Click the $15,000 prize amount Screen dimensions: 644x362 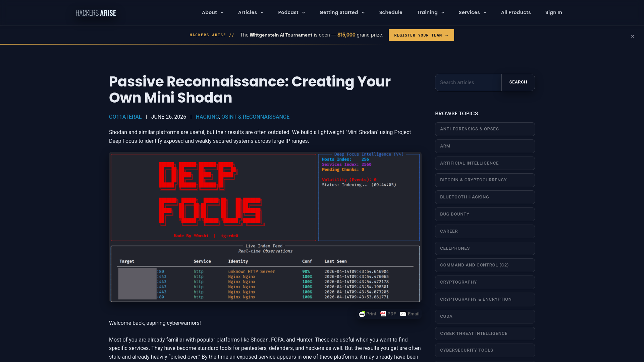(x=346, y=35)
